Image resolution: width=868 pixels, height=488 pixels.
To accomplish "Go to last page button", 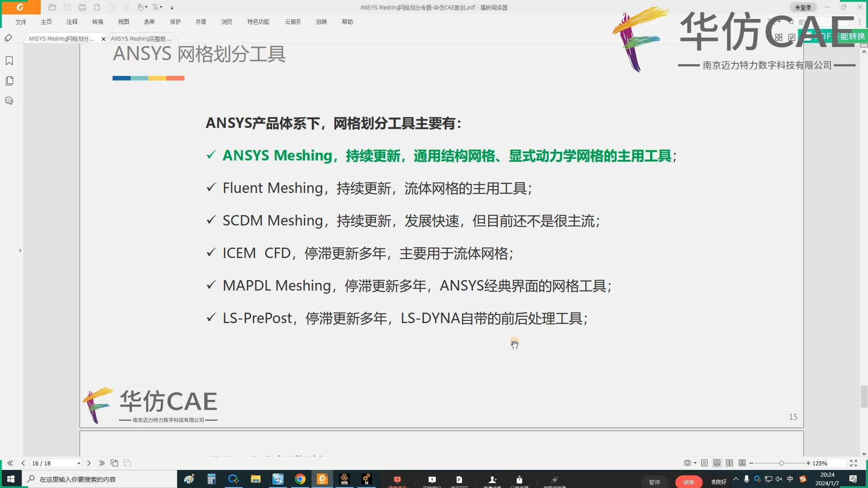I will point(102,463).
